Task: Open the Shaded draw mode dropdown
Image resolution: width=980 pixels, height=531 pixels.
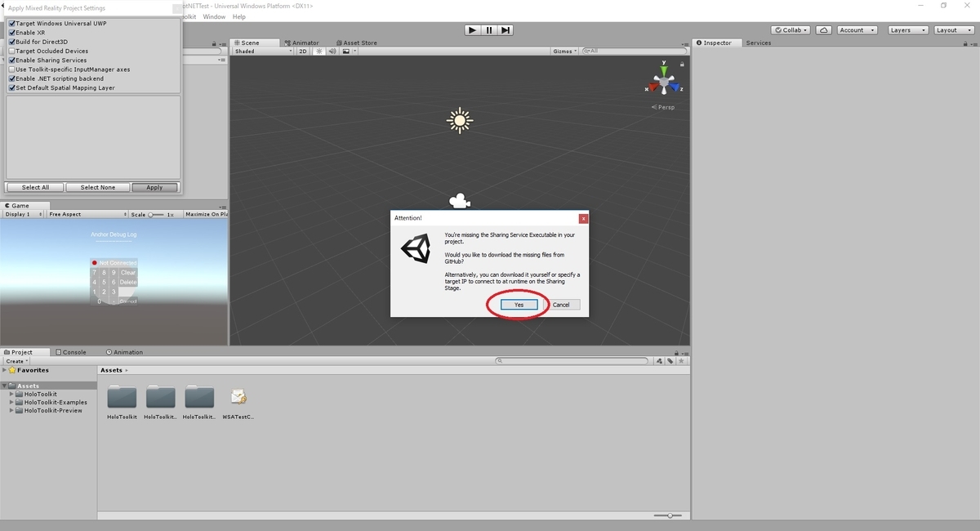Action: [x=263, y=51]
